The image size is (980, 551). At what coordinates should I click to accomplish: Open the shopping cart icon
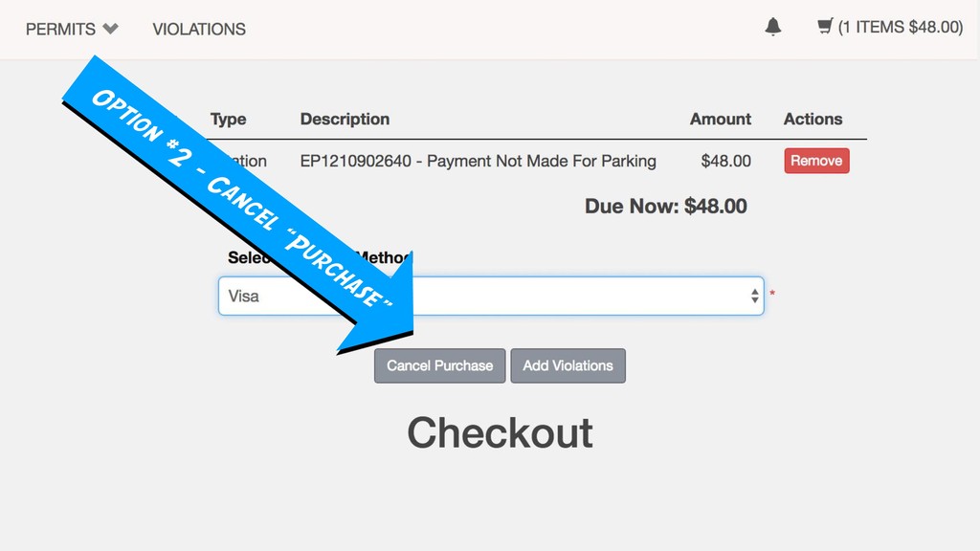825,26
